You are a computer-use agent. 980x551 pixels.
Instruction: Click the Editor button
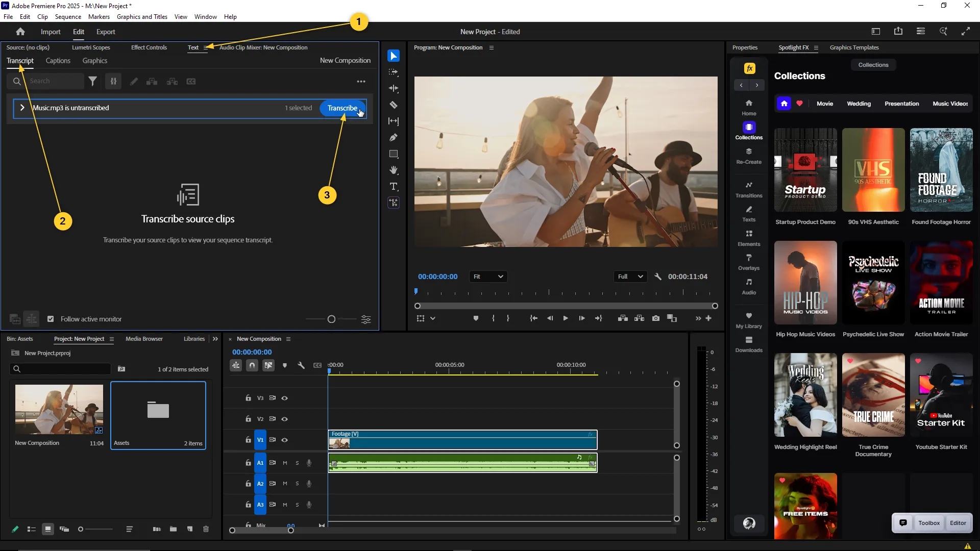point(958,523)
